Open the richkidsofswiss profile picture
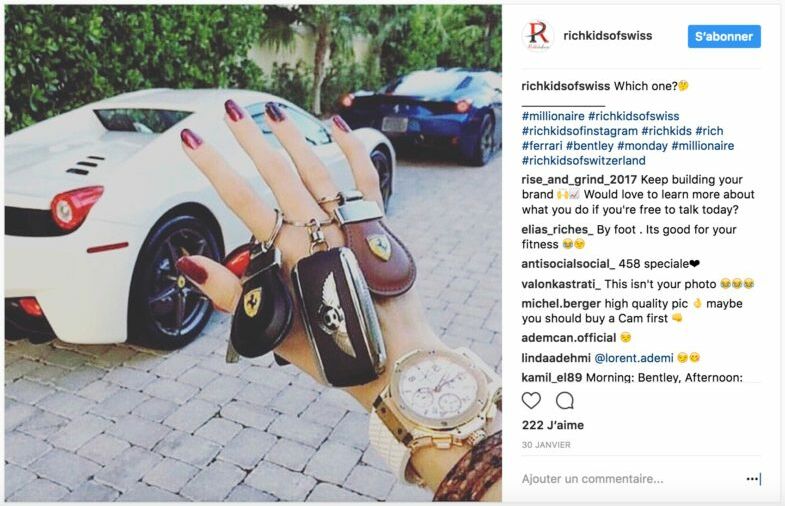Screen dimensions: 785x506 538,36
